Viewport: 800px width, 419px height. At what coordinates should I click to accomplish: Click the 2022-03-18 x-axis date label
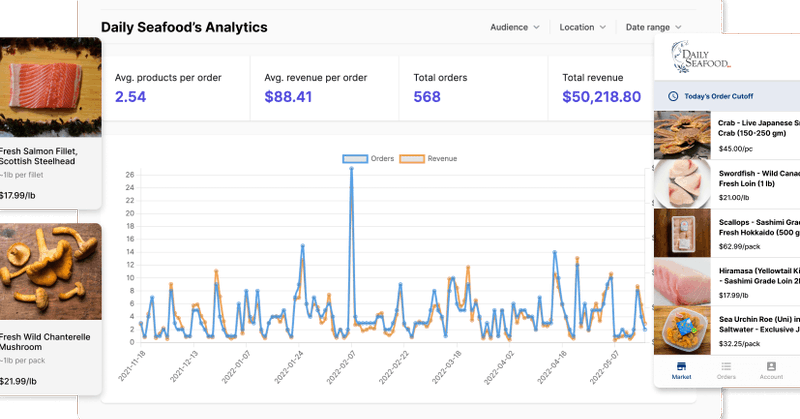[x=445, y=366]
